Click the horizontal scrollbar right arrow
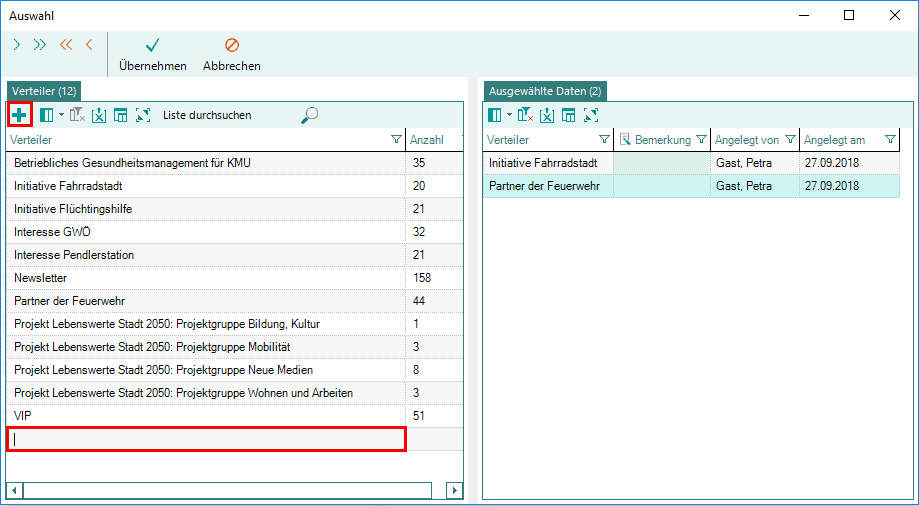This screenshot has width=919, height=506. [454, 490]
